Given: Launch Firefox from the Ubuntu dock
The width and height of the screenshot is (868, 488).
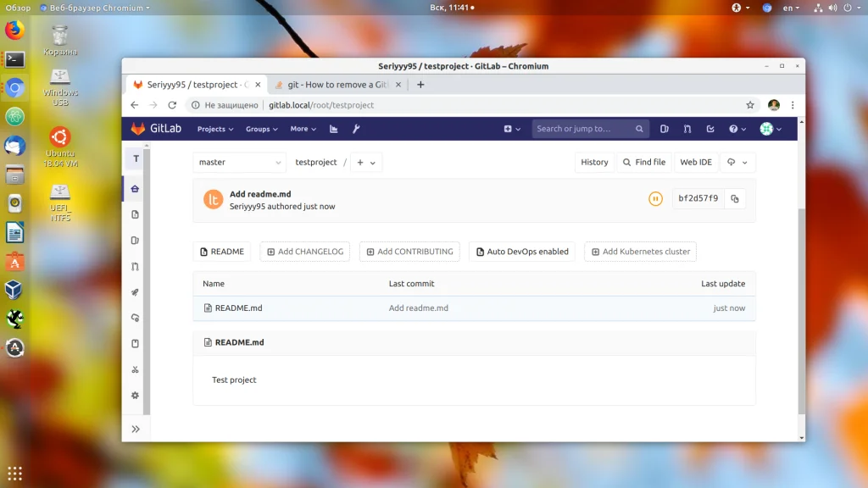Looking at the screenshot, I should coord(15,30).
